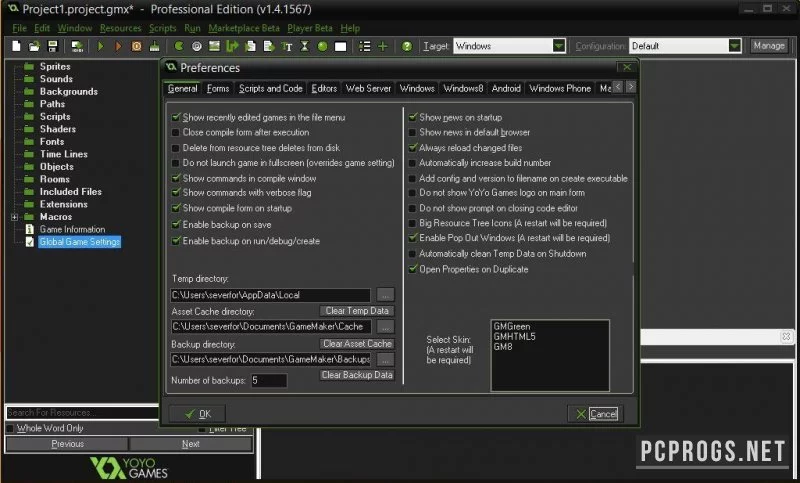Image resolution: width=800 pixels, height=483 pixels.
Task: Click the Create font icon
Action: [287, 46]
